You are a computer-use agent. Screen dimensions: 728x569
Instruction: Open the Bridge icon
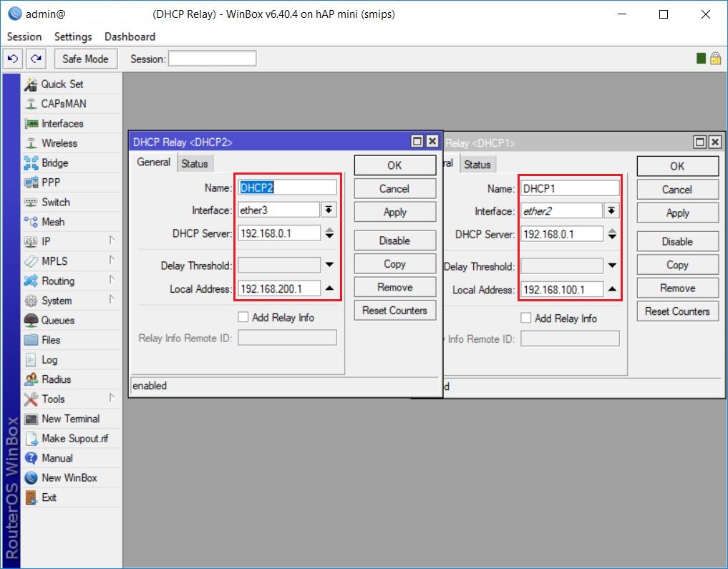pos(31,163)
